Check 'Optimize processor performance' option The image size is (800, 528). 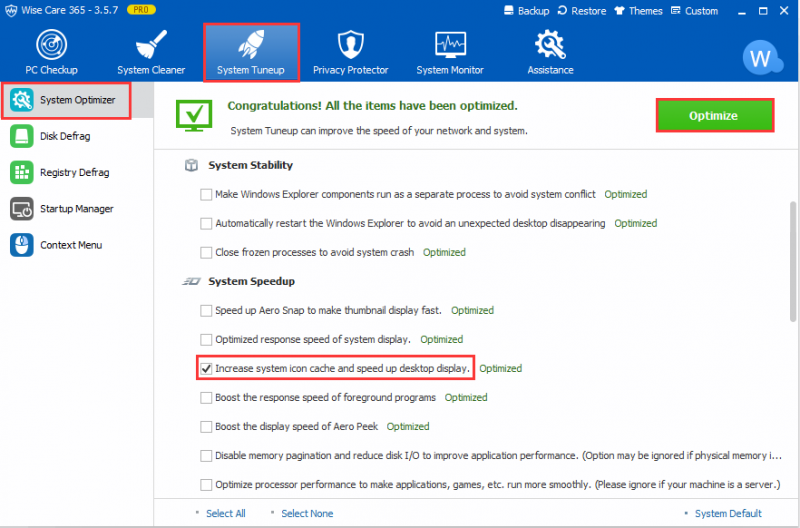pyautogui.click(x=206, y=485)
